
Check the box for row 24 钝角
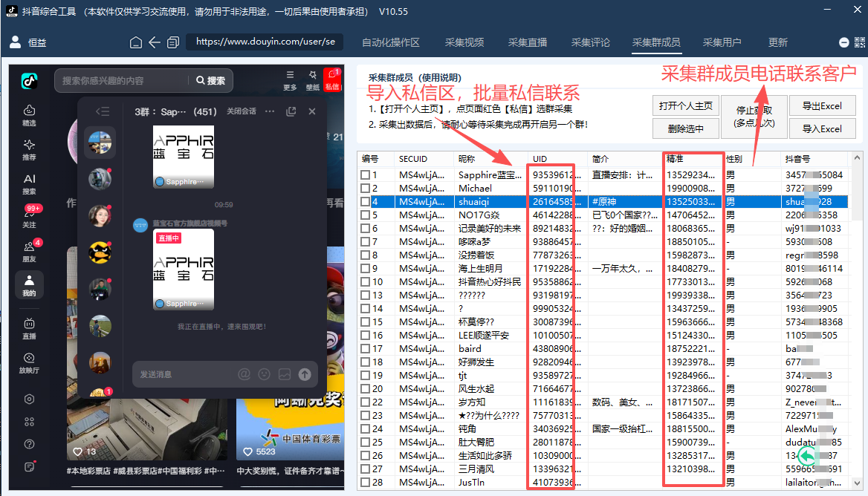click(x=365, y=429)
